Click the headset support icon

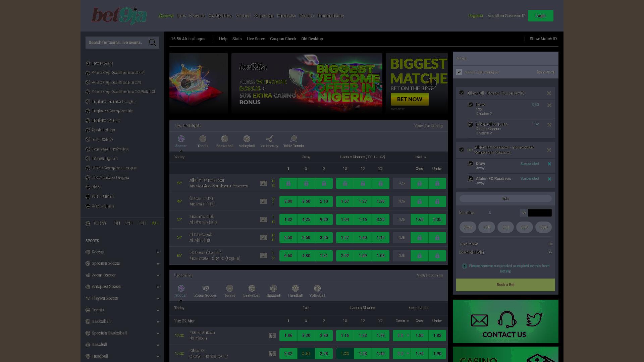pos(507,319)
